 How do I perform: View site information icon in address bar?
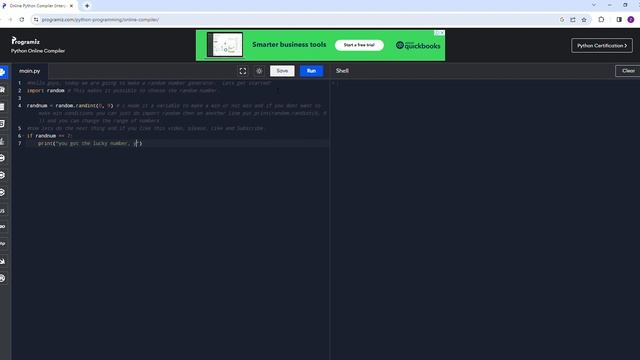[x=36, y=20]
